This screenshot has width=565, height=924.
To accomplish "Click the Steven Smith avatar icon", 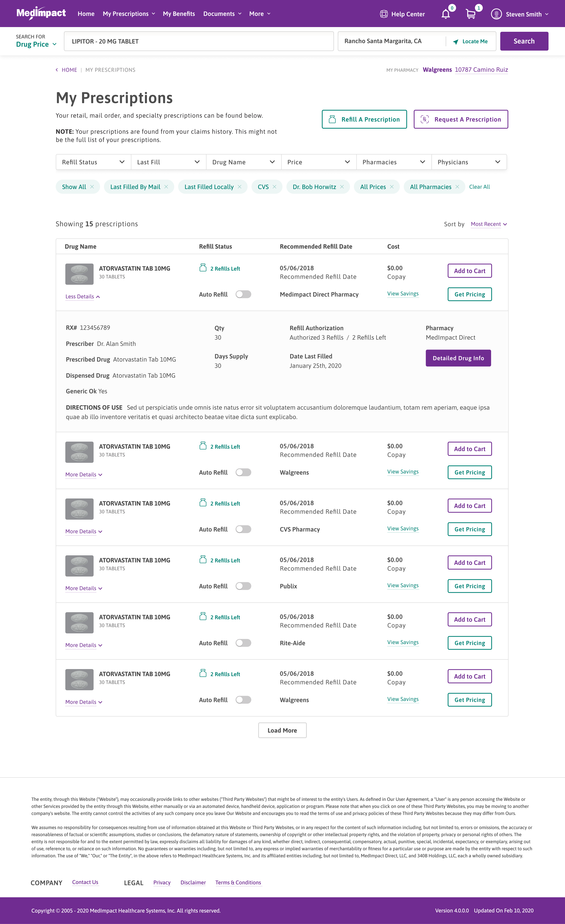I will point(496,14).
